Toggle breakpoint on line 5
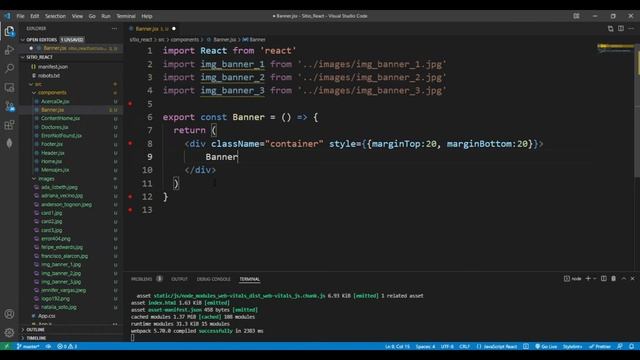The height and width of the screenshot is (360, 640). (x=130, y=104)
